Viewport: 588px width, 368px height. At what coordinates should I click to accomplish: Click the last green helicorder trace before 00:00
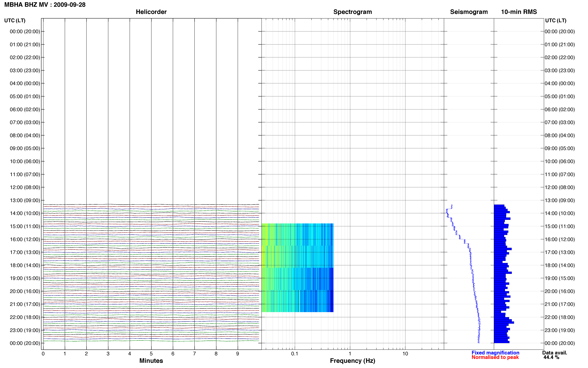click(151, 341)
